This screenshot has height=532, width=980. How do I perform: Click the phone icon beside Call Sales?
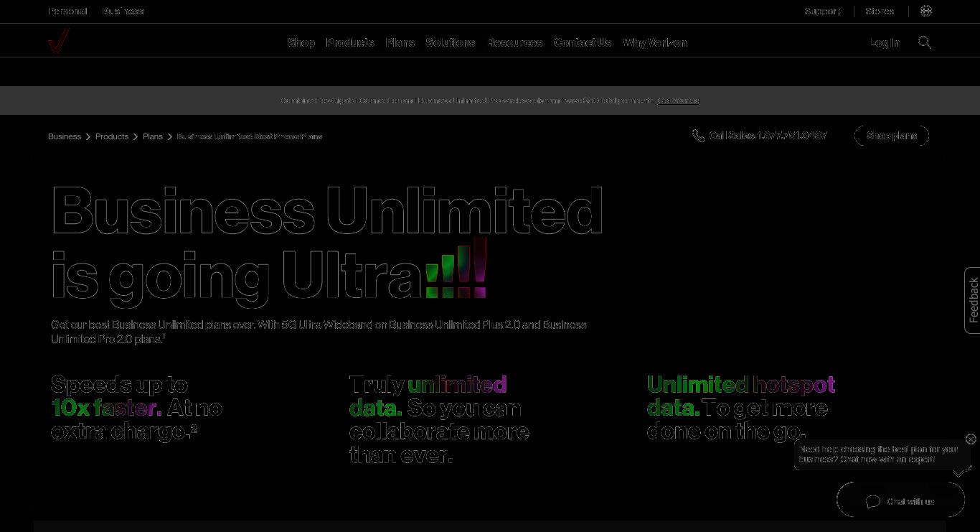click(x=698, y=136)
